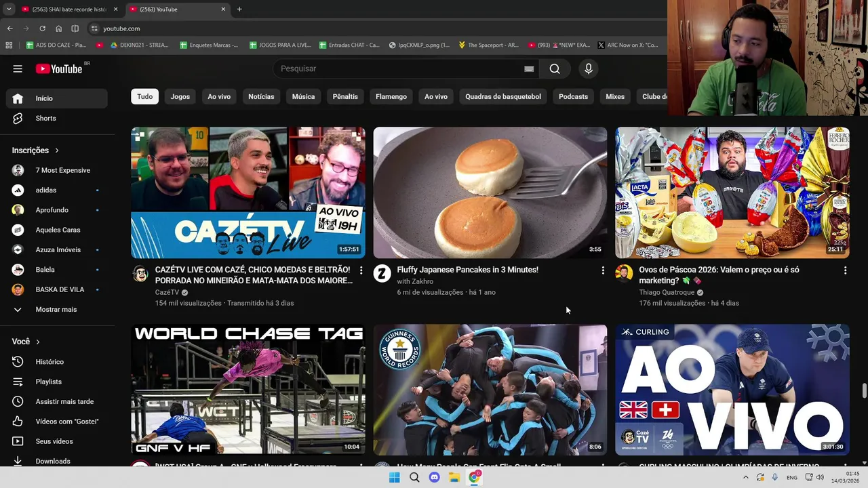Open Curling AO VIVO video thumbnail
The width and height of the screenshot is (868, 488).
pos(732,390)
